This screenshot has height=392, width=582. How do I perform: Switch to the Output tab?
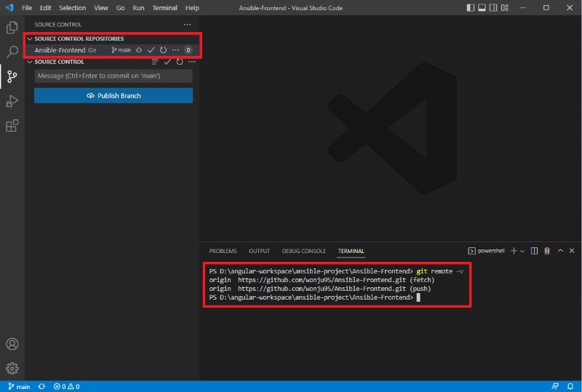(259, 251)
